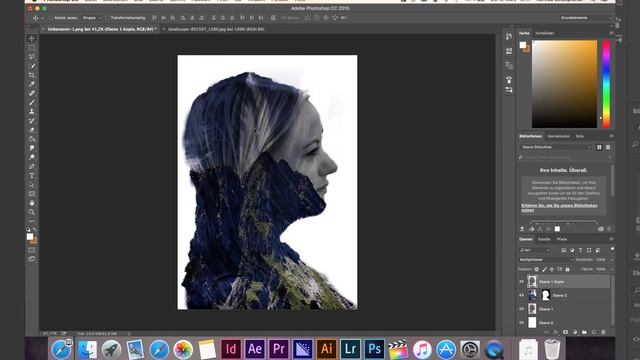The width and height of the screenshot is (640, 360).
Task: Click the Quick Mask mode icon
Action: pyautogui.click(x=32, y=250)
